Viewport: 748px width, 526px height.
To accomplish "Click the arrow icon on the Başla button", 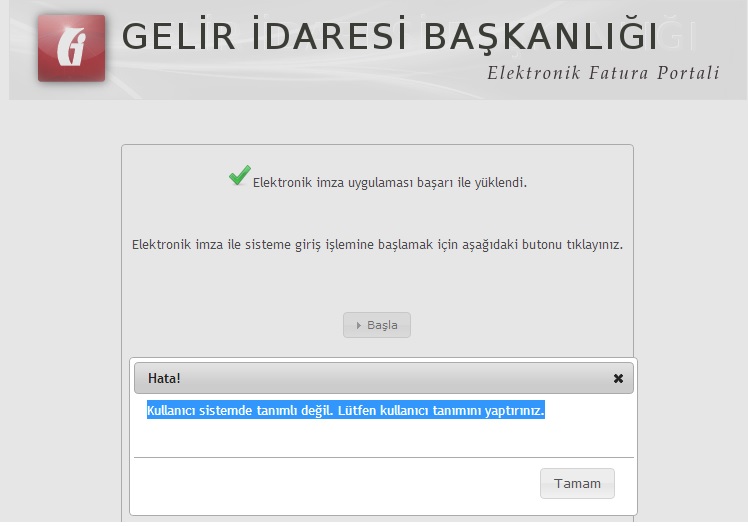I will 359,325.
